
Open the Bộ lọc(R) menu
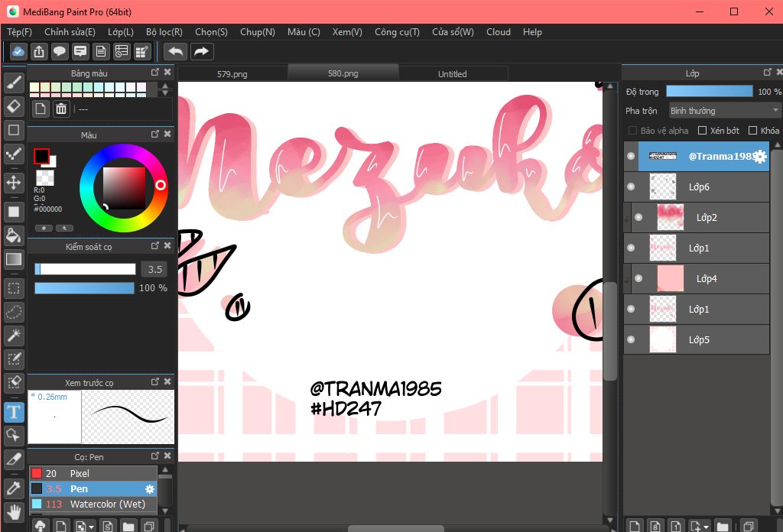(164, 32)
